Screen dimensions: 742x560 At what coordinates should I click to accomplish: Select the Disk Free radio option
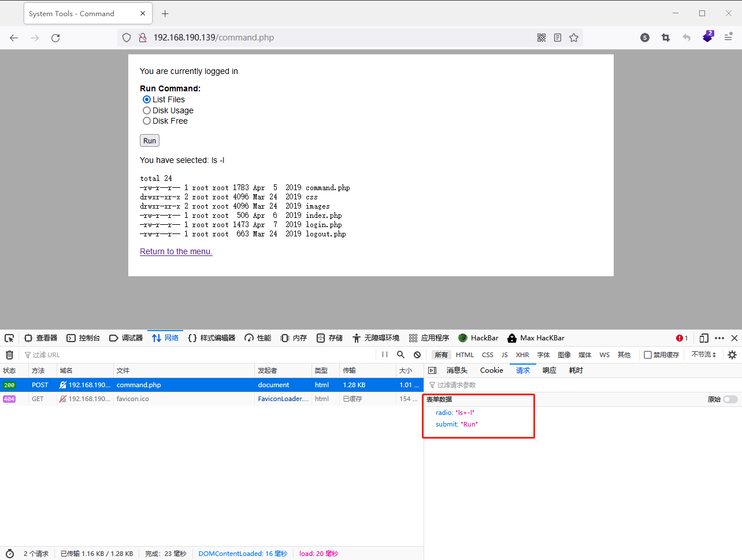coord(147,121)
